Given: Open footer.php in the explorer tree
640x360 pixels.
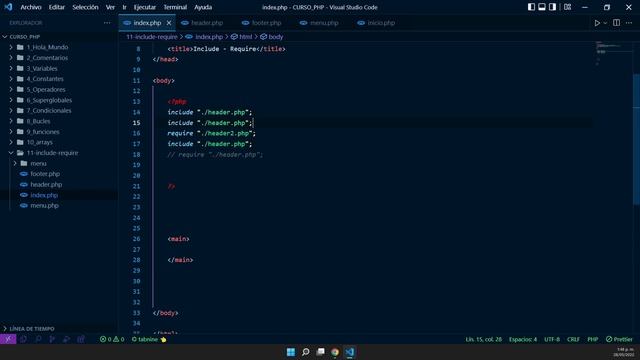Looking at the screenshot, I should tap(59, 174).
